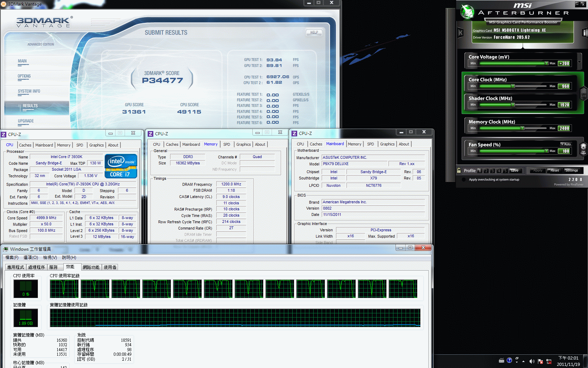
Task: Click the HELP button in 3DMark
Action: coord(314,33)
